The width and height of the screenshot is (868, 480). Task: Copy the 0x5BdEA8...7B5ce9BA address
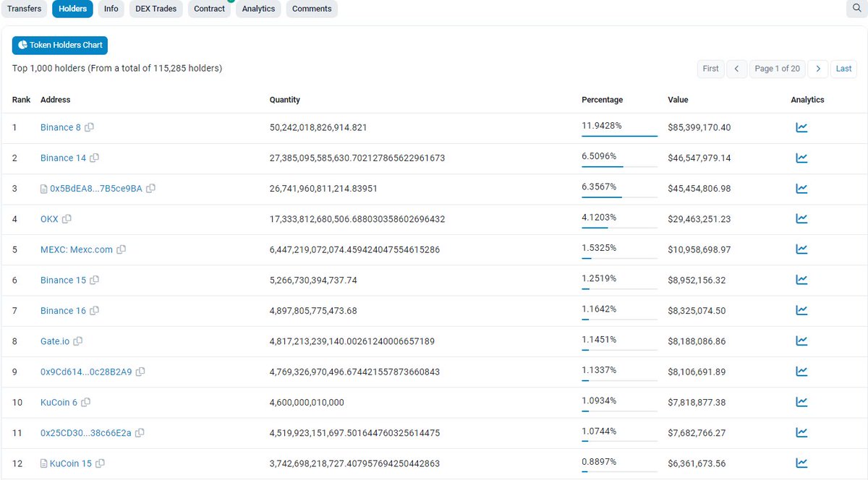pos(150,189)
